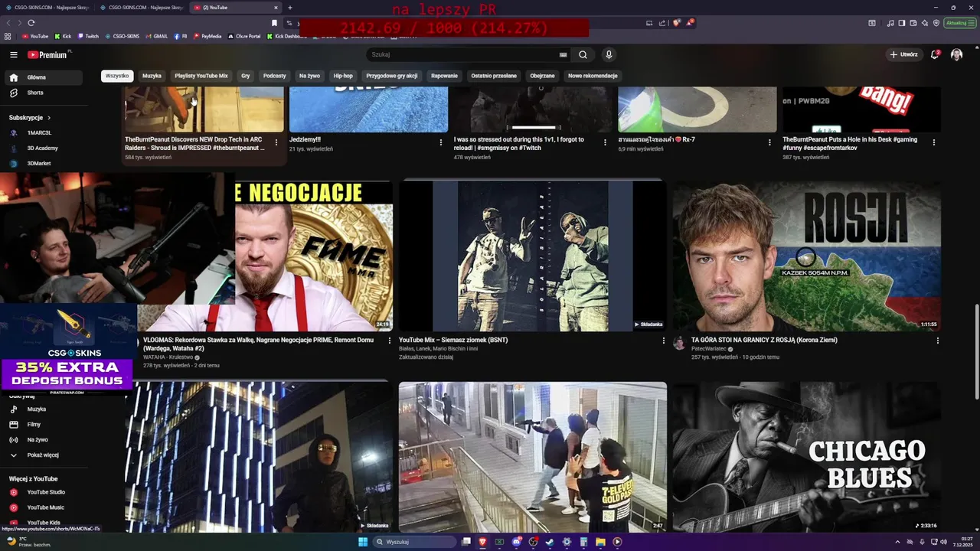
Task: Open the ROSJA Kazbek video thumbnail
Action: tap(807, 256)
